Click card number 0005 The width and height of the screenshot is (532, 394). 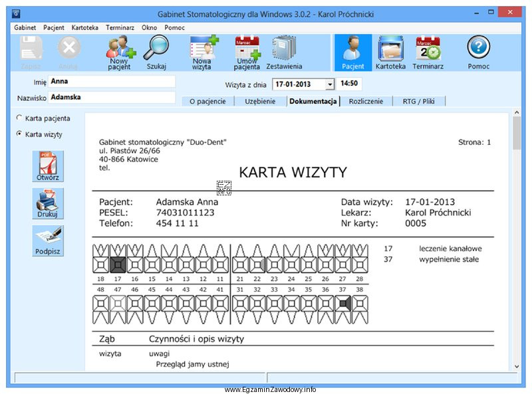415,223
